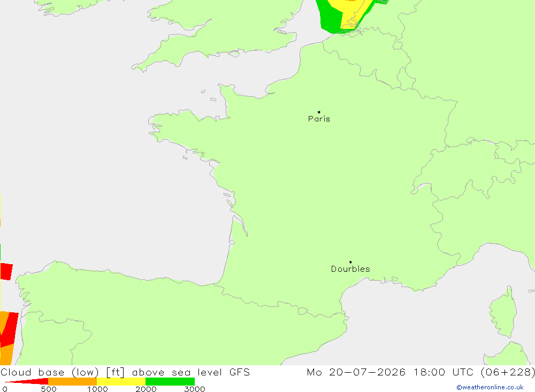Click the Paris city label
This screenshot has width=535, height=392.
[x=319, y=119]
